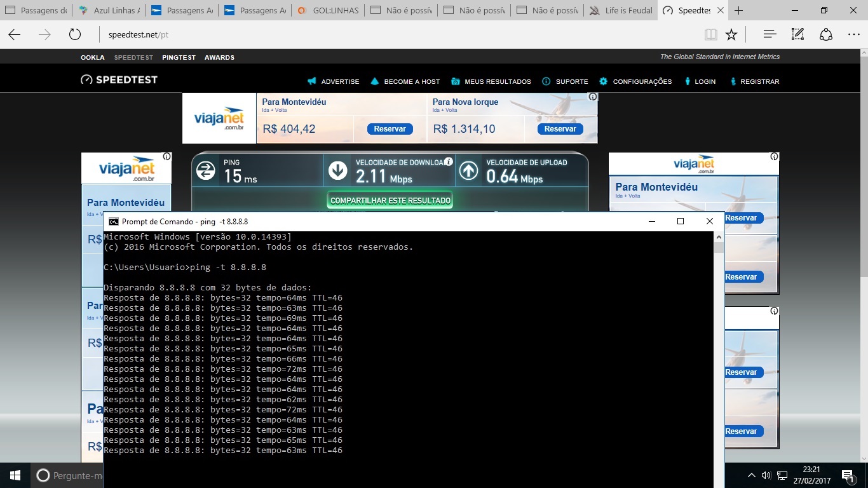
Task: Click Reservar for Nova Iorque banner
Action: (560, 129)
